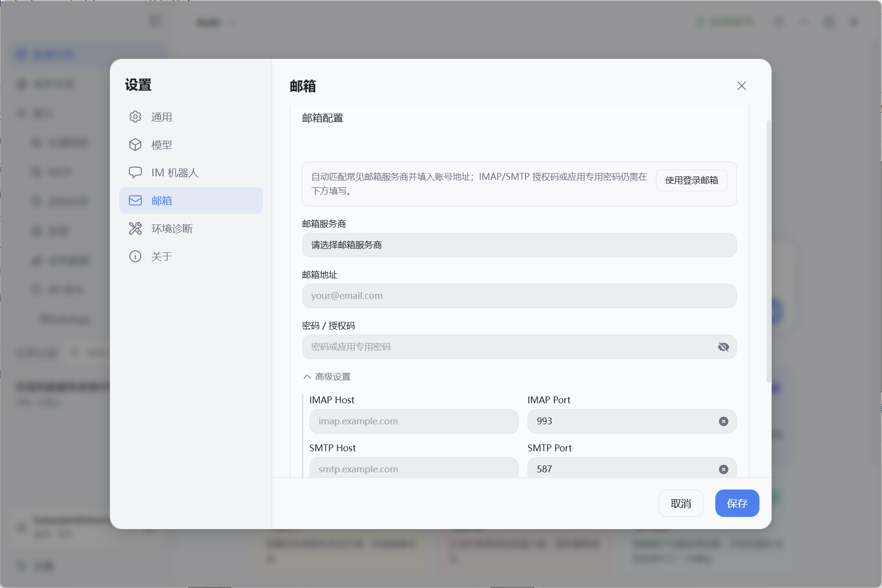The width and height of the screenshot is (882, 588).
Task: Focus the IMAP Host input field
Action: coord(414,421)
